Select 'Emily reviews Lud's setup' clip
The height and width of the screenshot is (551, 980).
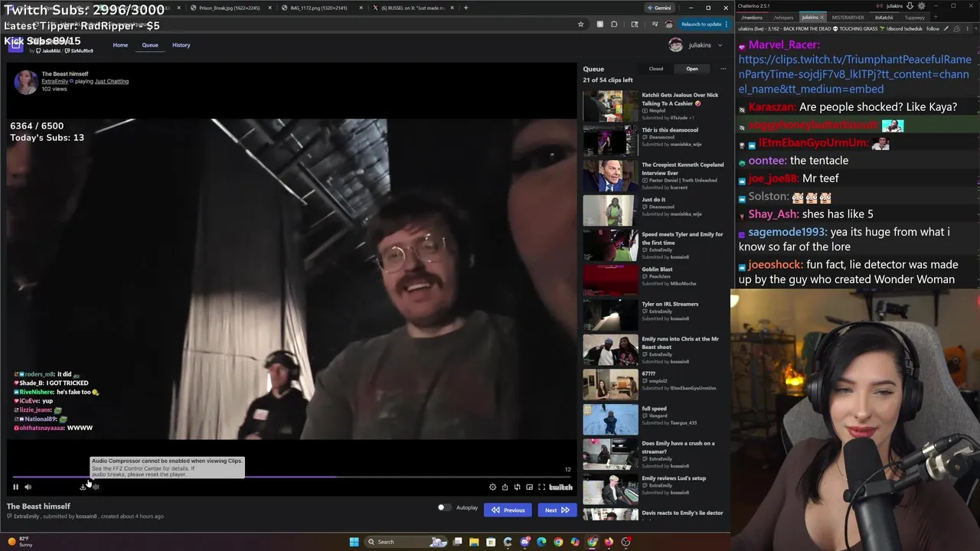click(x=652, y=489)
